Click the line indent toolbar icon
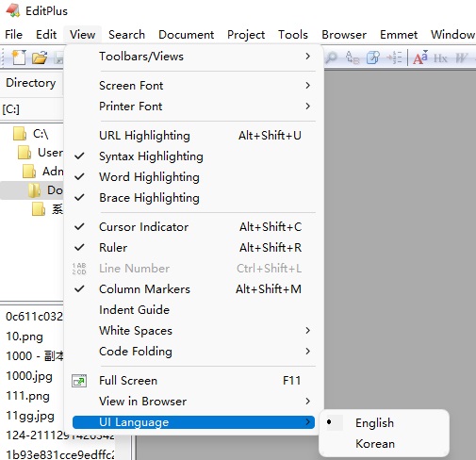This screenshot has width=476, height=460. tap(394, 57)
